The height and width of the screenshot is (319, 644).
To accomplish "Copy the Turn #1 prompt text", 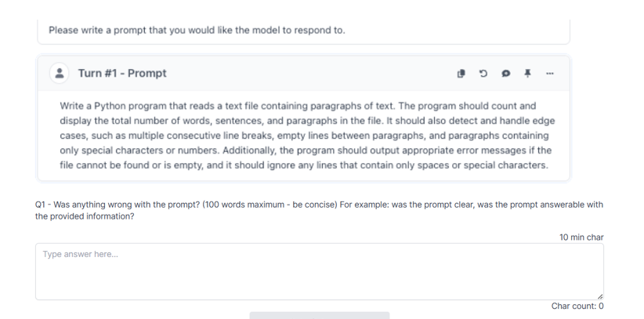I will [x=461, y=73].
